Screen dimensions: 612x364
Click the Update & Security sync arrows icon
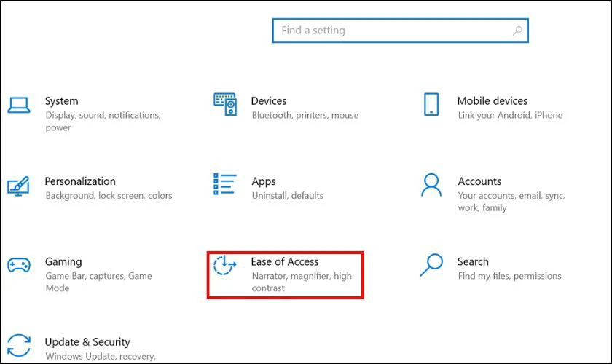coord(19,345)
